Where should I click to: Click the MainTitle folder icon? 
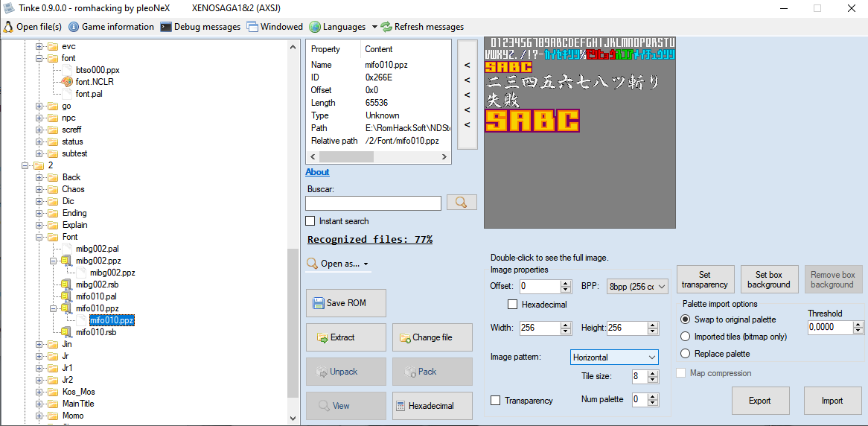[x=53, y=404]
